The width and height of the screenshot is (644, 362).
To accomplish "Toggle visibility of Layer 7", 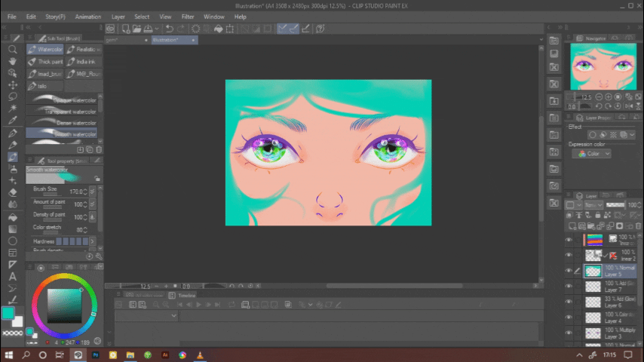I will click(569, 287).
